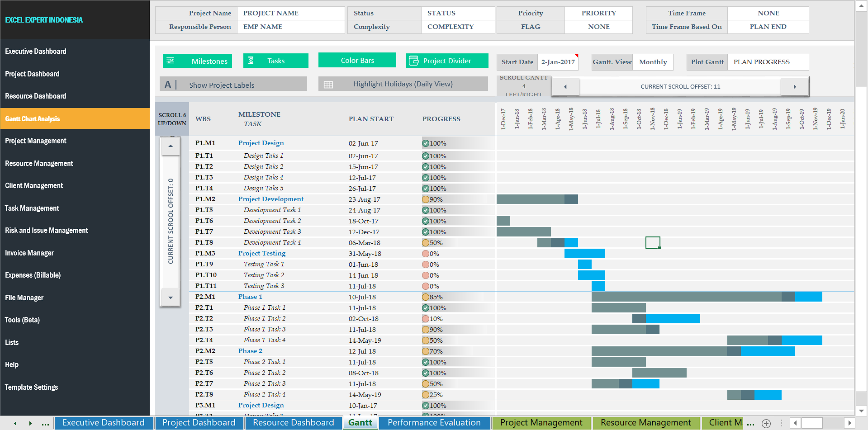Open the Project Development milestone link

coord(271,199)
